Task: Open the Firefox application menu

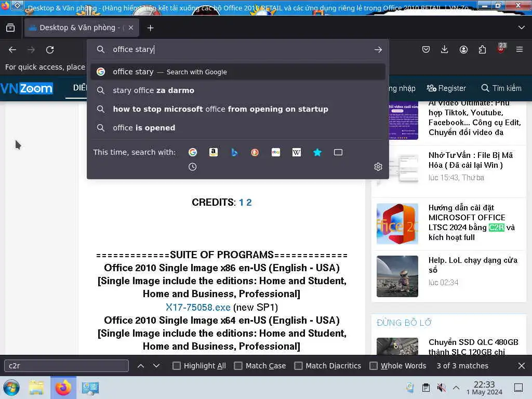Action: (x=520, y=49)
